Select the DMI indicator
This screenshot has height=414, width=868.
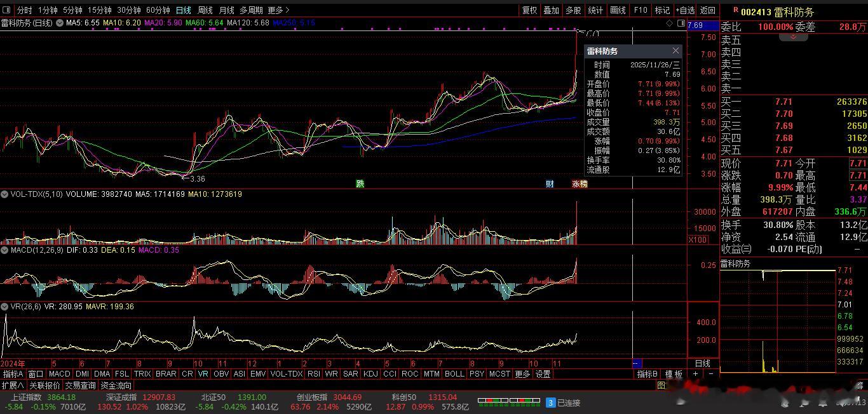(x=82, y=374)
